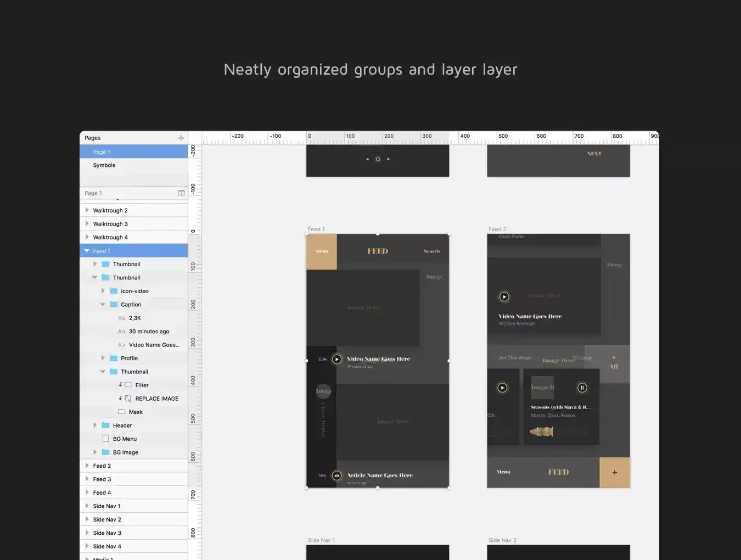Click the gold plus button in Feed 2
741x560 pixels.
click(614, 472)
